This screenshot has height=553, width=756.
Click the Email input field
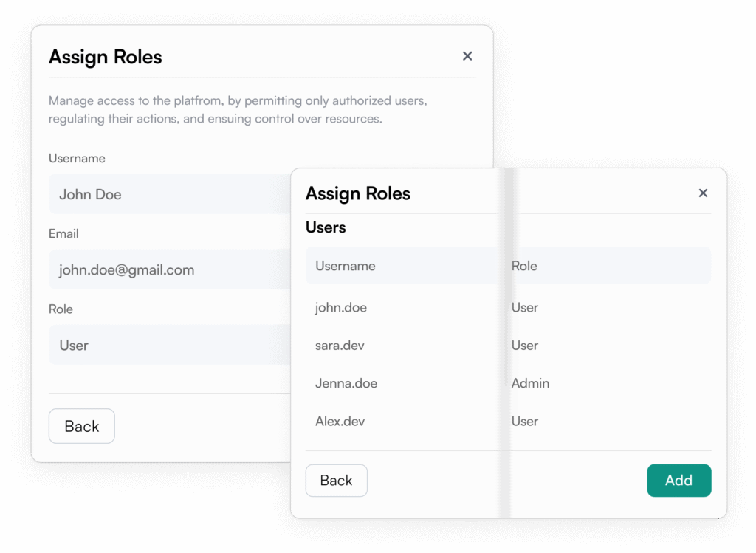[x=170, y=270]
